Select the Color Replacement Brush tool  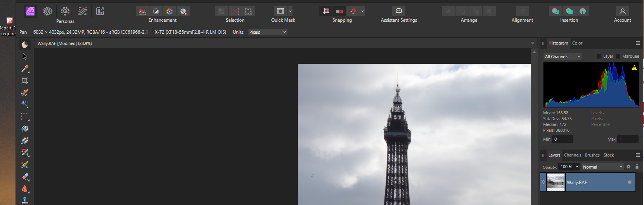[25, 165]
